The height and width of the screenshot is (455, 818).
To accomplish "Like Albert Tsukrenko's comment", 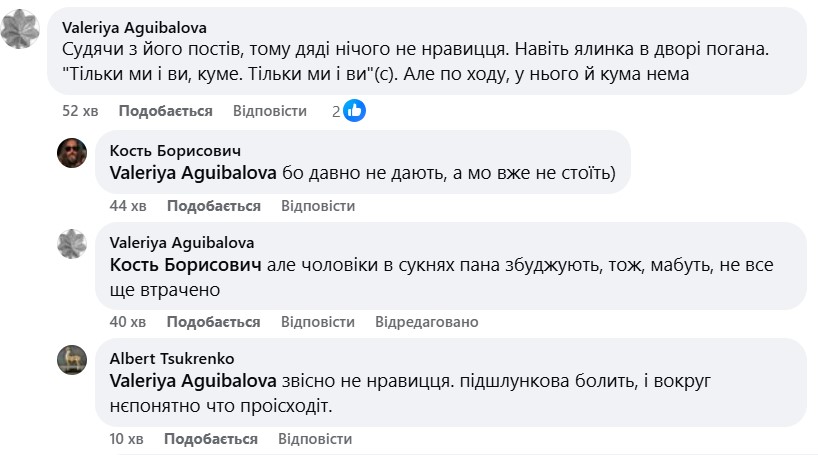I will 210,439.
